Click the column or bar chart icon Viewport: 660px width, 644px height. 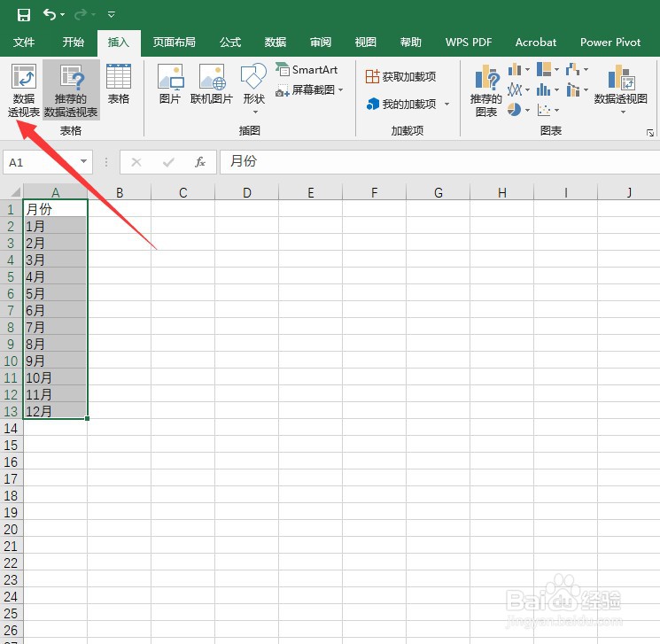(x=515, y=69)
